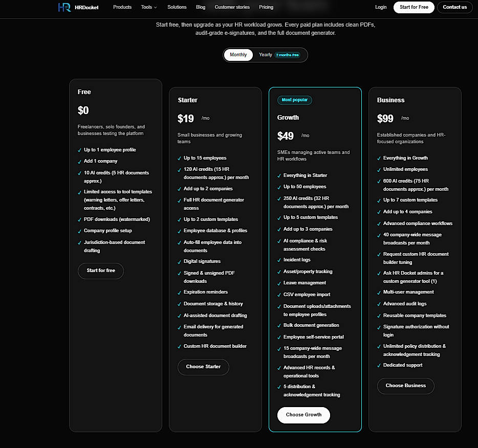
Task: Click the Growth plan heading
Action: (x=288, y=118)
